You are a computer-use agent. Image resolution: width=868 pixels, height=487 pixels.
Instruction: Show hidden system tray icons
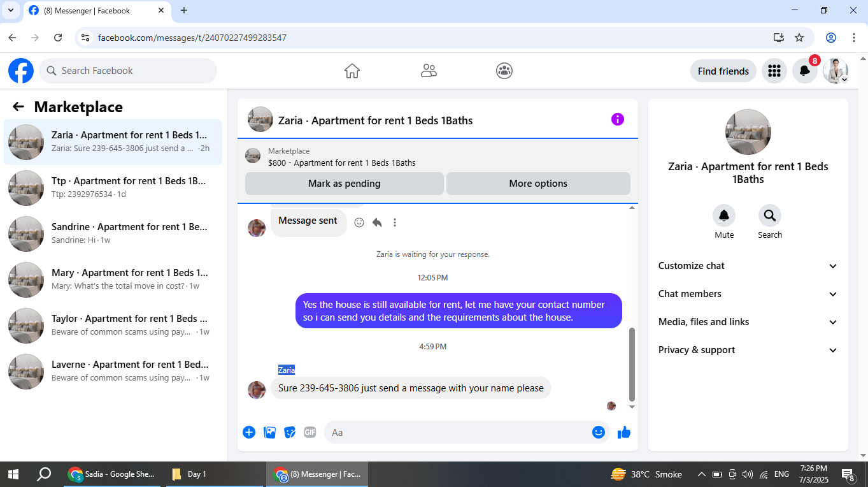[702, 474]
